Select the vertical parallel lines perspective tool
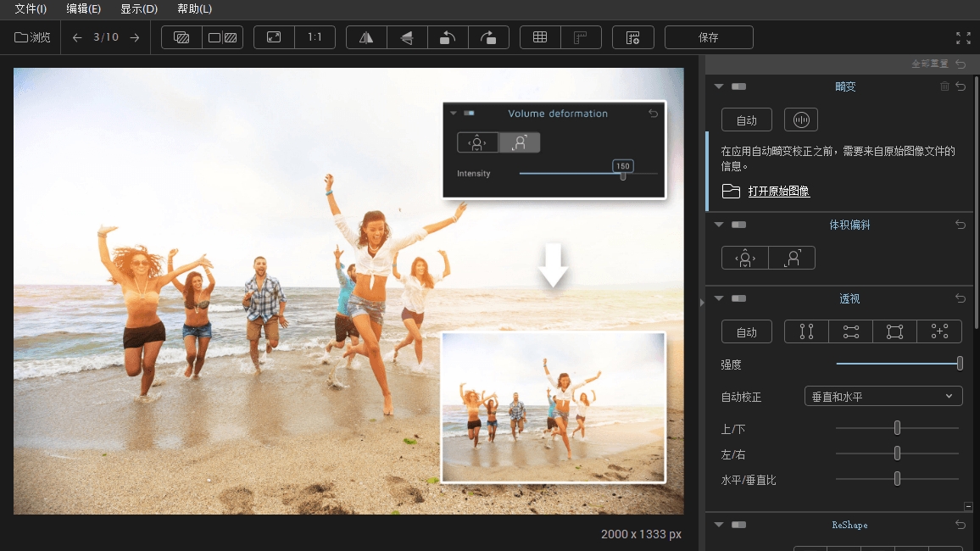 coord(806,331)
